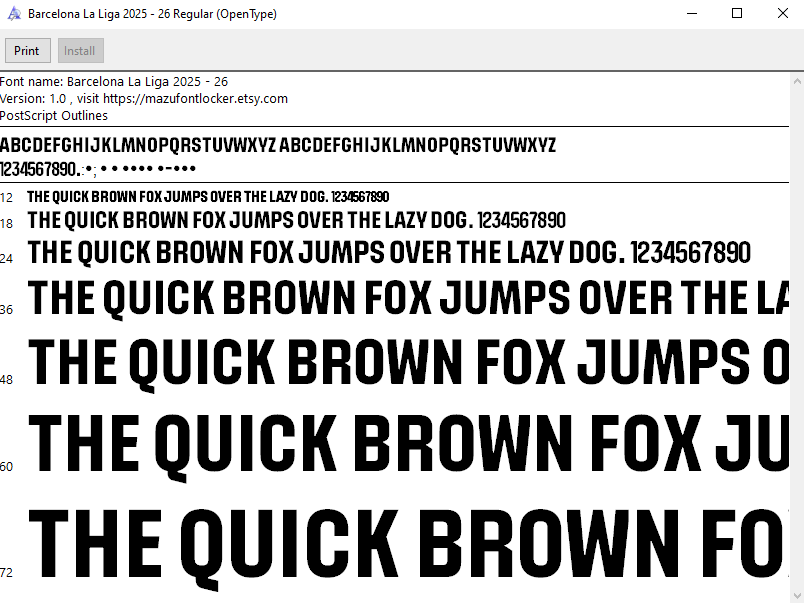Click the ABCDEFGHIJKLM alphabet sample row

click(277, 146)
